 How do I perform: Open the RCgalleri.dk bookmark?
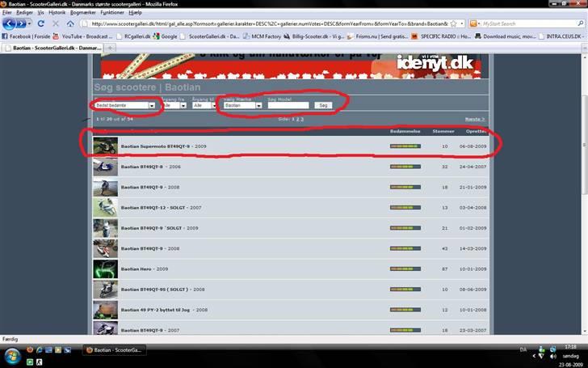click(133, 36)
